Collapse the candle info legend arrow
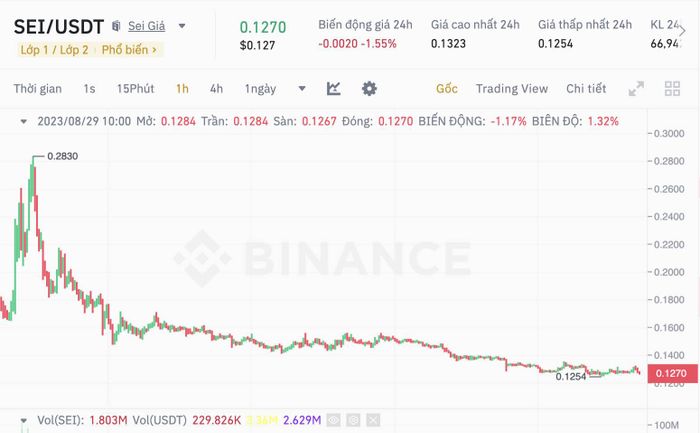 pos(22,122)
